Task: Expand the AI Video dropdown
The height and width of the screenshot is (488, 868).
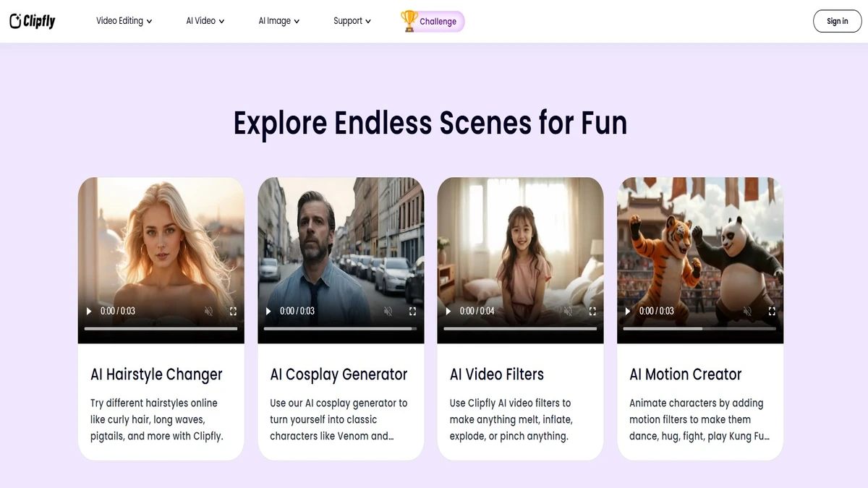Action: (x=205, y=21)
